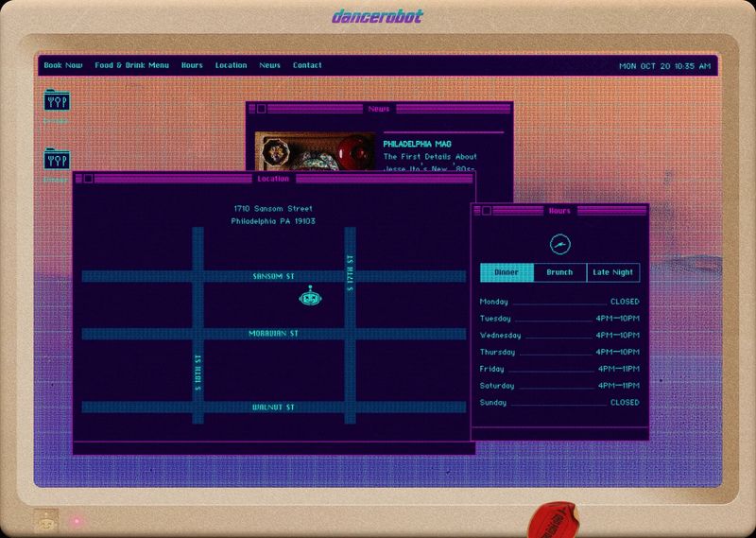Open Contact from the top menu bar
The image size is (756, 538).
pos(307,65)
